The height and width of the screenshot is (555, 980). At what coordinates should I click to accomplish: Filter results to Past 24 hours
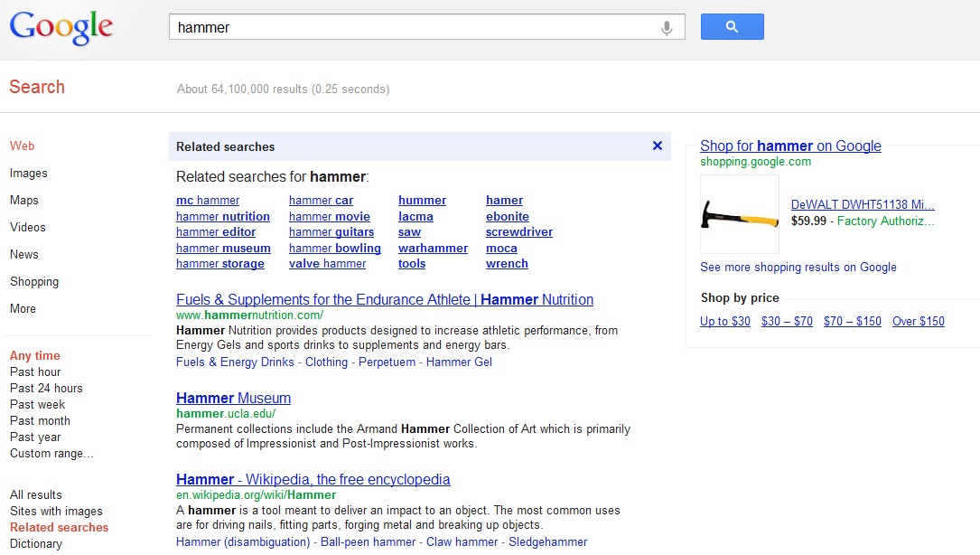point(46,388)
